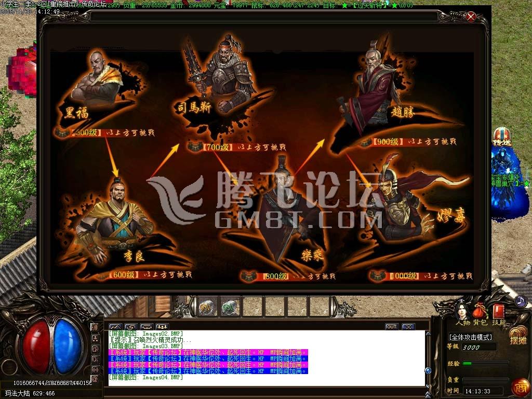Click the red HP orb
This screenshot has height=399, width=532.
click(x=36, y=347)
